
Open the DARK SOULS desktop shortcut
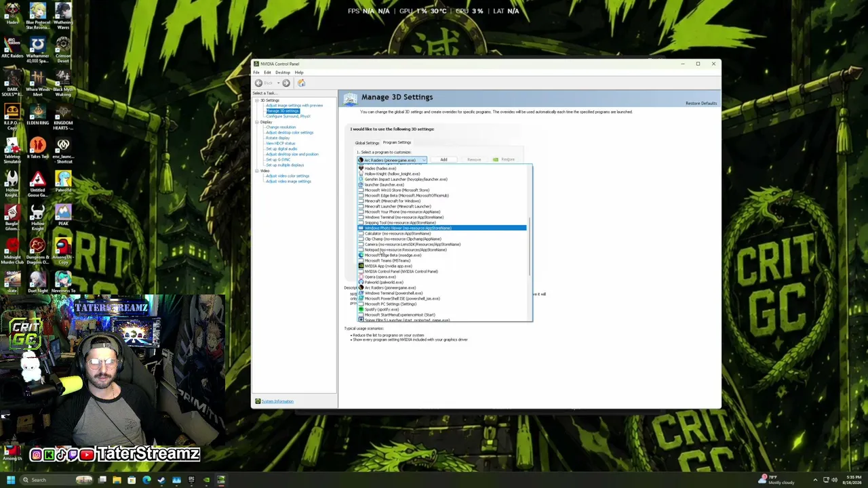pyautogui.click(x=12, y=83)
